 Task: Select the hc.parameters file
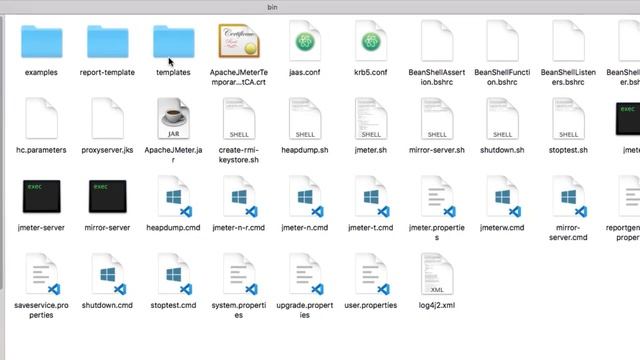click(x=42, y=118)
